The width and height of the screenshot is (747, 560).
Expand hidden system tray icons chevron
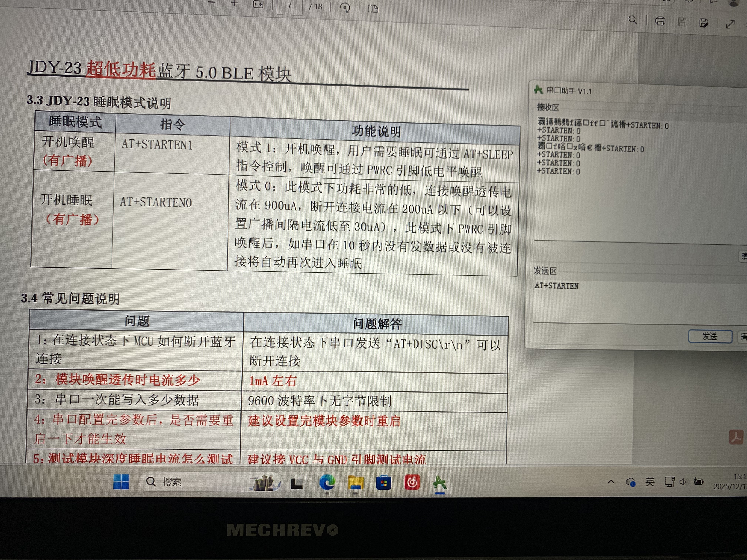pyautogui.click(x=611, y=482)
